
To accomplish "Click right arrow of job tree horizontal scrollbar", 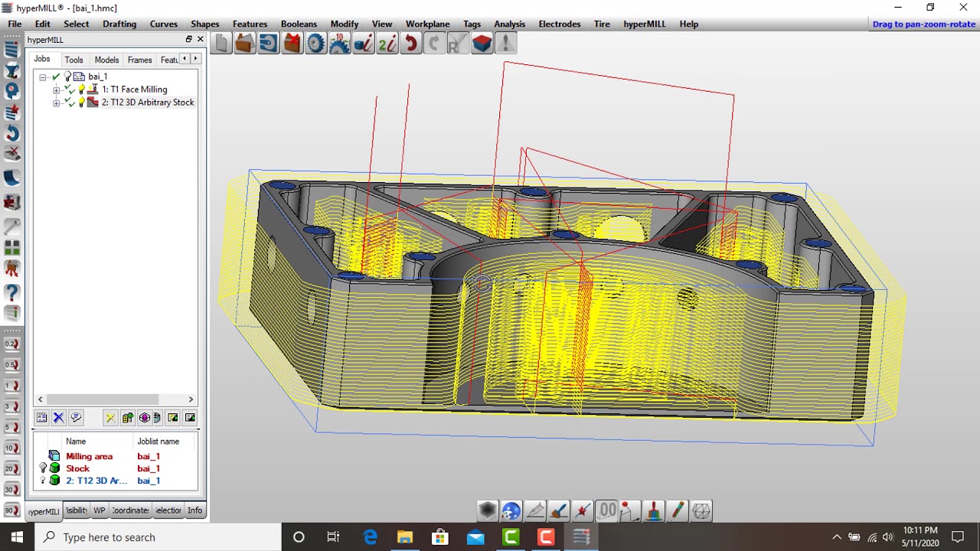I will pyautogui.click(x=191, y=399).
